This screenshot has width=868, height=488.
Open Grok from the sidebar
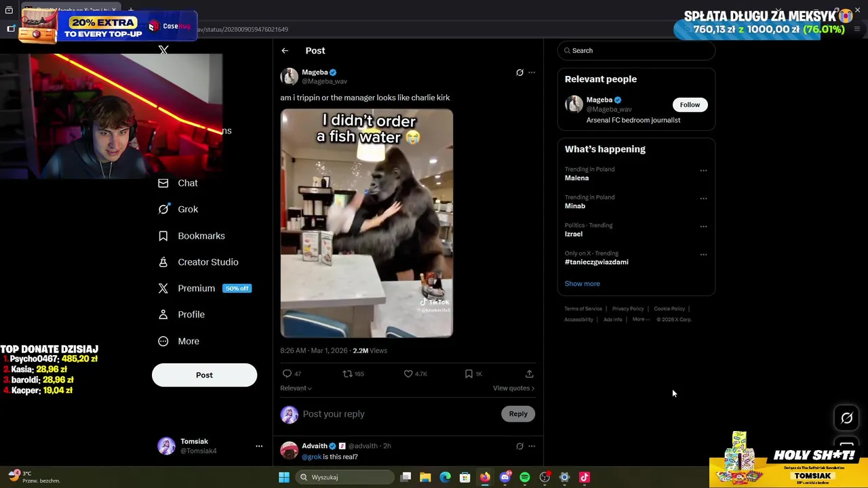pyautogui.click(x=178, y=209)
